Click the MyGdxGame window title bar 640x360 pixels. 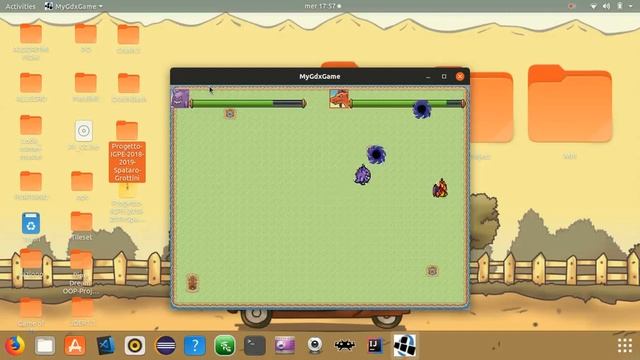click(x=320, y=76)
